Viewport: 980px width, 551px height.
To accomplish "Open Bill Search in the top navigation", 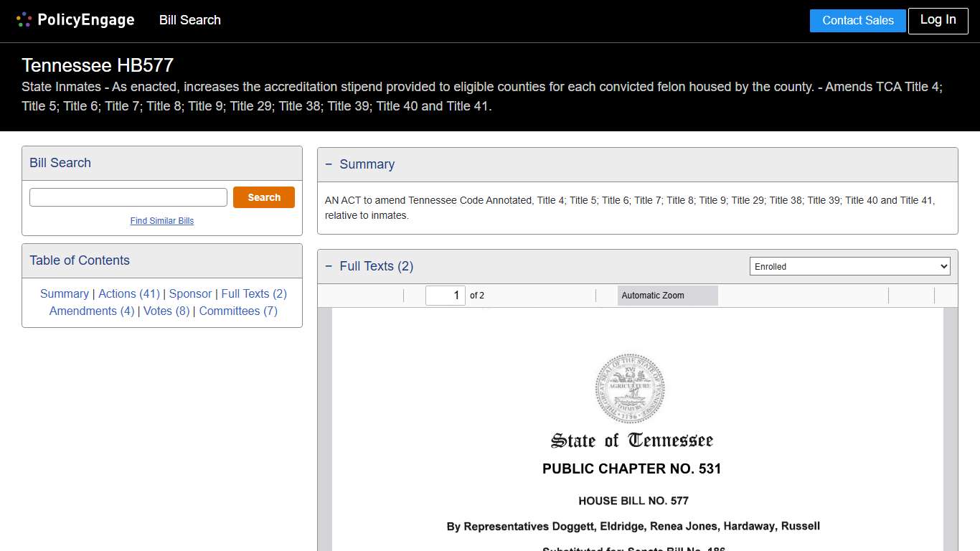I will pos(190,20).
